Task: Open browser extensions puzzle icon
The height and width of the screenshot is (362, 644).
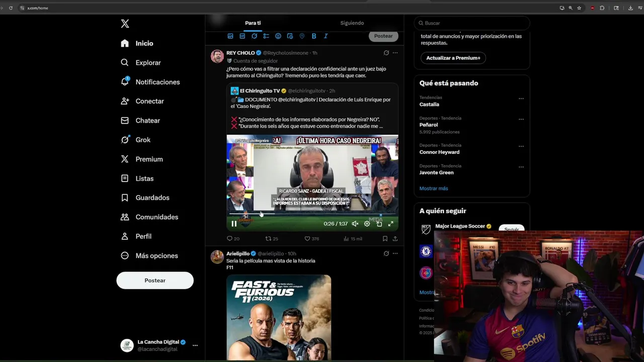Action: pyautogui.click(x=602, y=8)
